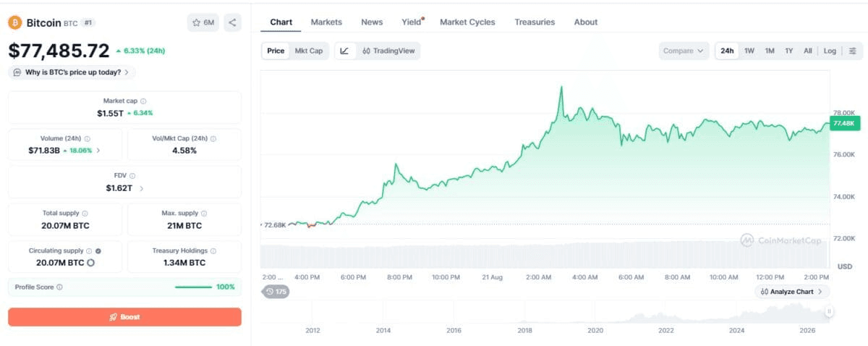Viewport: 868px width, 346px height.
Task: Click the rocket icon on Boost
Action: (113, 317)
